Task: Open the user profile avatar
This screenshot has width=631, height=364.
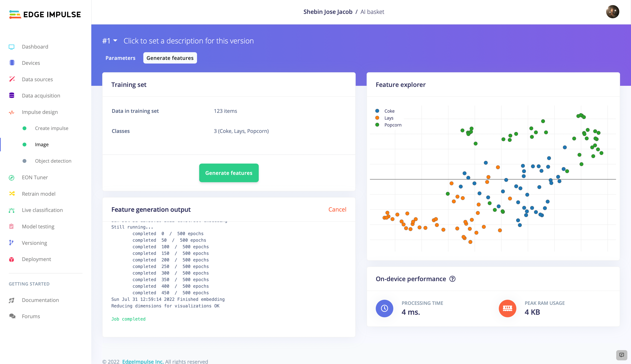Action: (x=613, y=12)
